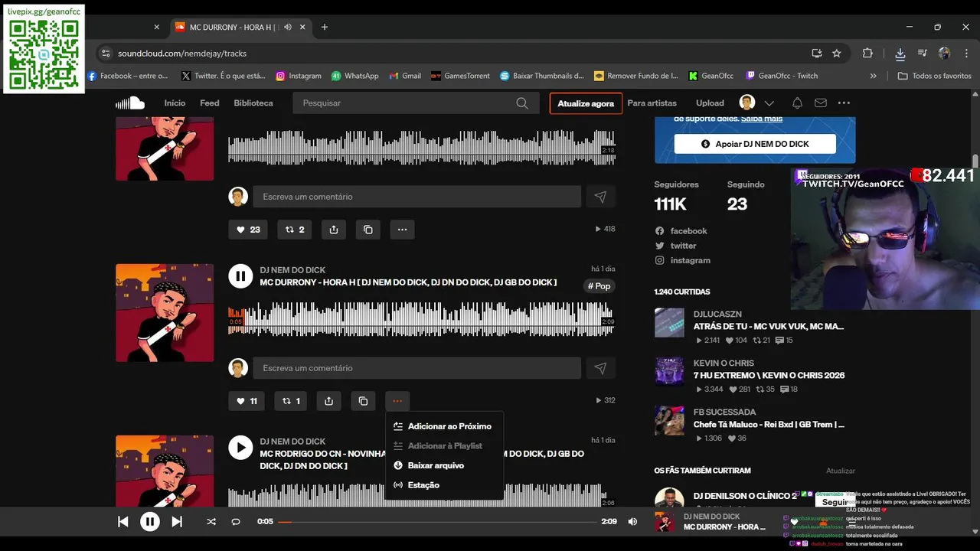Pause playback in bottom player bar
Screen dimensions: 980x551
click(149, 522)
